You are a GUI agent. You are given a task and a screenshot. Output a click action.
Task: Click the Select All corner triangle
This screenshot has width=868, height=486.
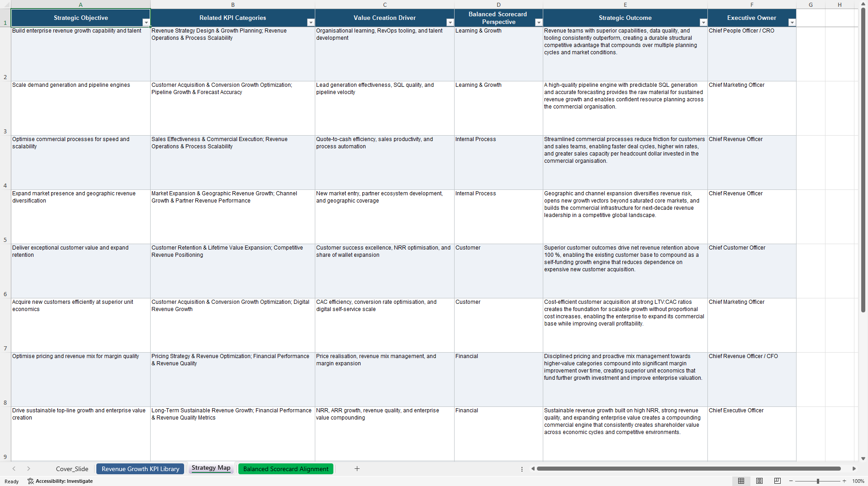tap(5, 5)
